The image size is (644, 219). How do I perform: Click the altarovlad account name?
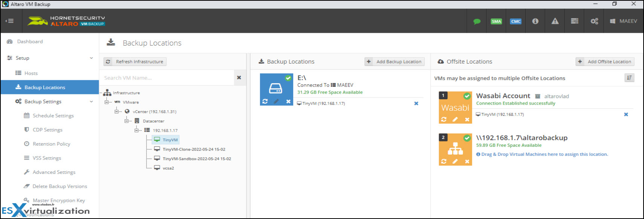coord(557,96)
